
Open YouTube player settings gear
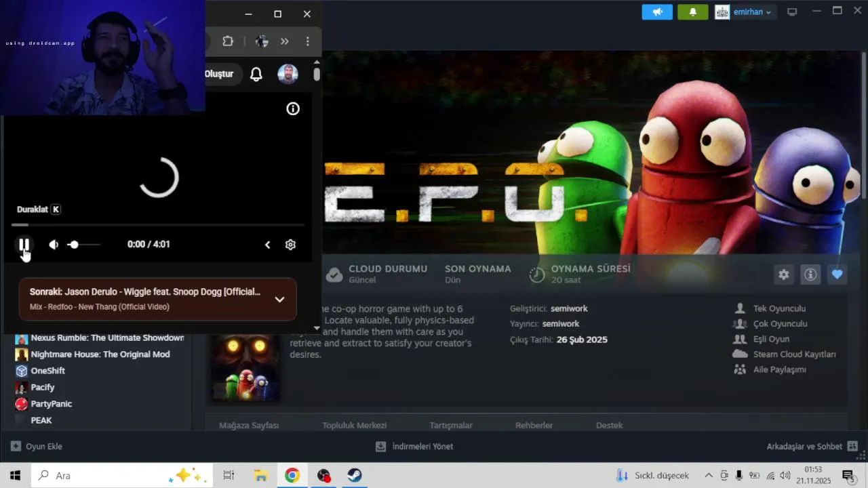click(x=290, y=245)
